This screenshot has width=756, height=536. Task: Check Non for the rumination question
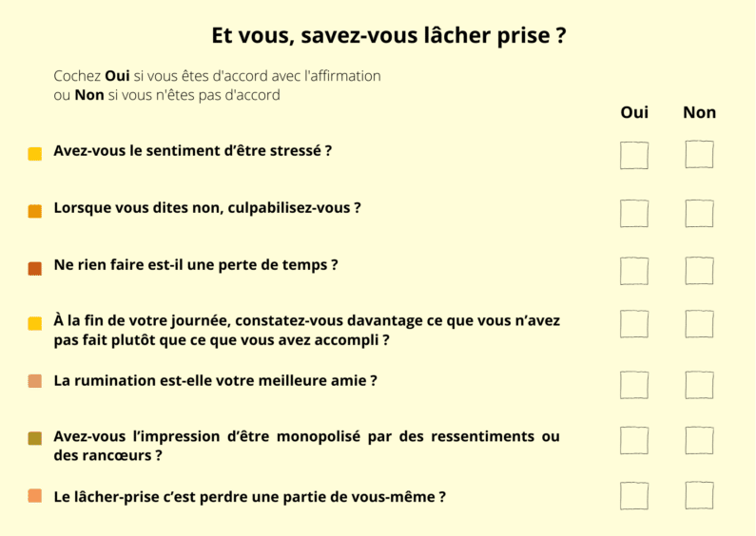tap(699, 385)
